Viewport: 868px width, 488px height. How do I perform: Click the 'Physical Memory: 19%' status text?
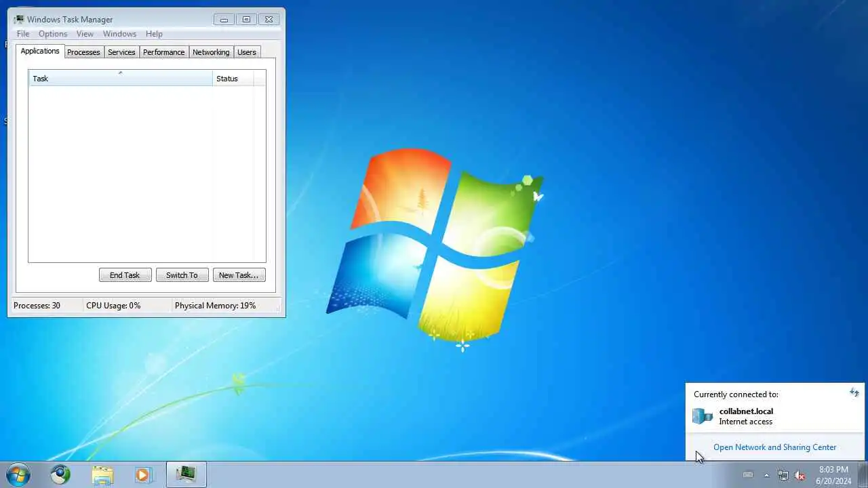215,306
